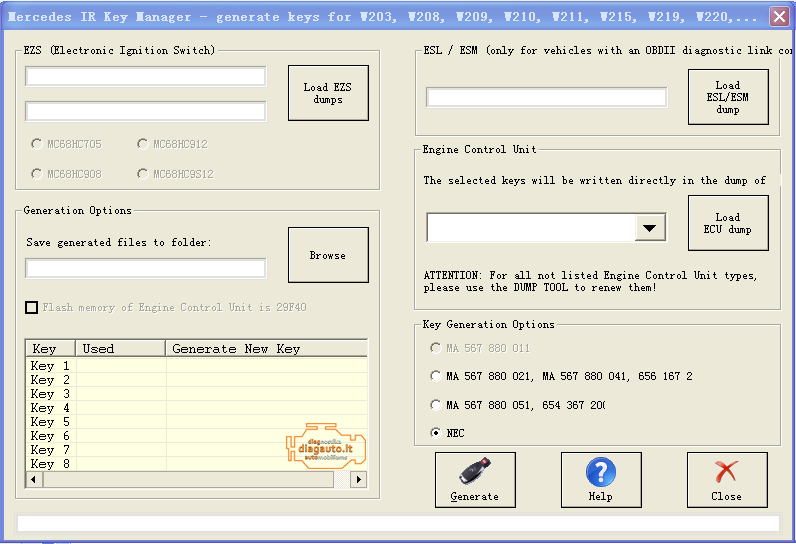This screenshot has width=796, height=544.
Task: Select the Key 1 row in table
Action: (x=50, y=366)
